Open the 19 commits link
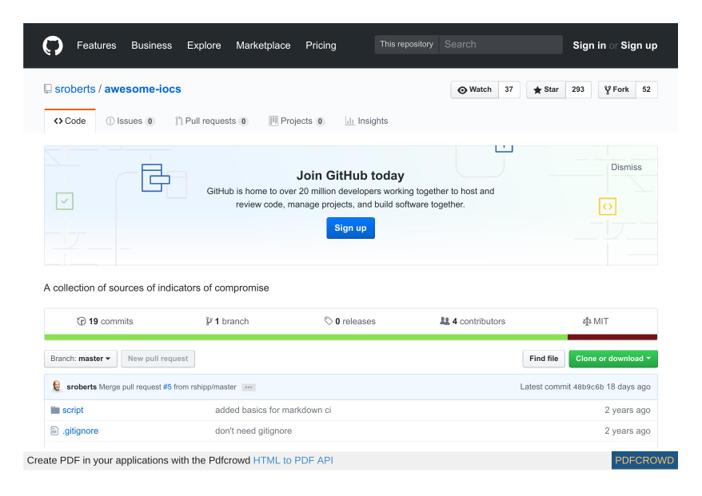This screenshot has width=702, height=496. click(104, 321)
